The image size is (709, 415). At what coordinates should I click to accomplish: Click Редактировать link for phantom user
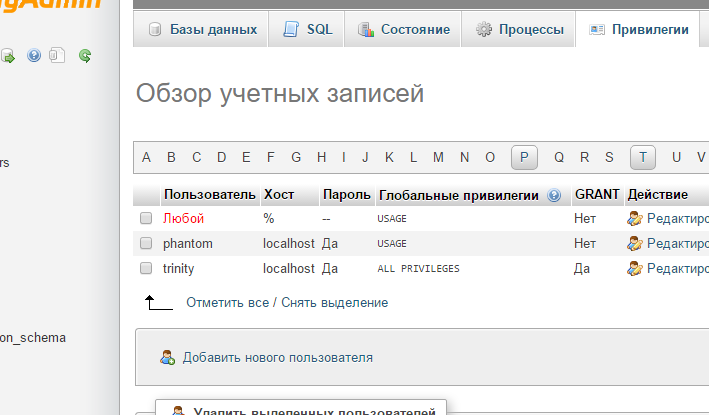678,244
